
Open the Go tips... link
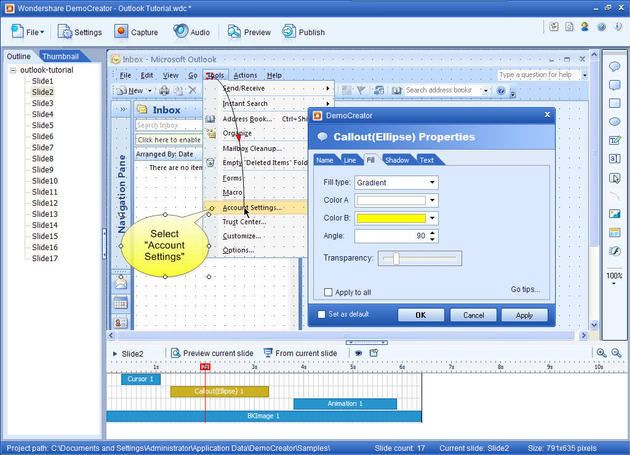[525, 289]
